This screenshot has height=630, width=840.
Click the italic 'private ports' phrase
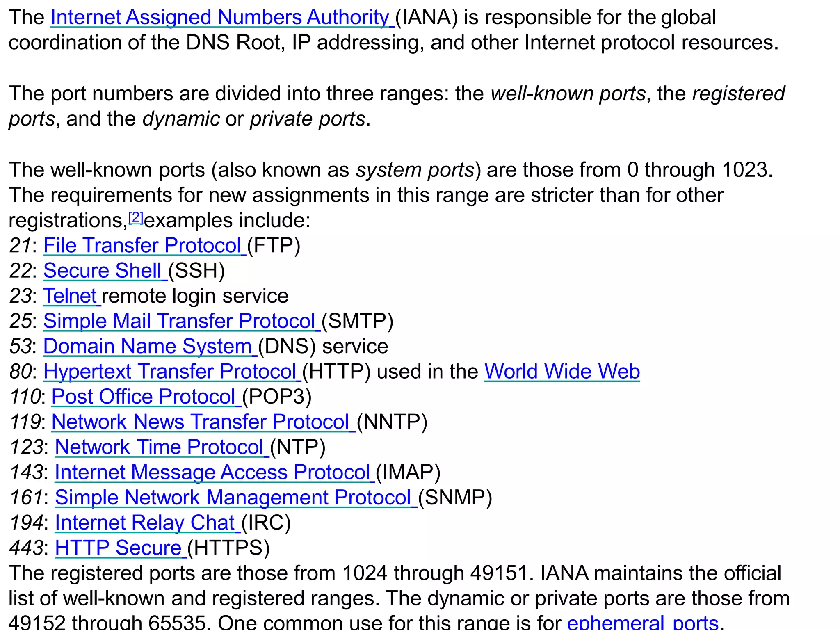(x=308, y=119)
